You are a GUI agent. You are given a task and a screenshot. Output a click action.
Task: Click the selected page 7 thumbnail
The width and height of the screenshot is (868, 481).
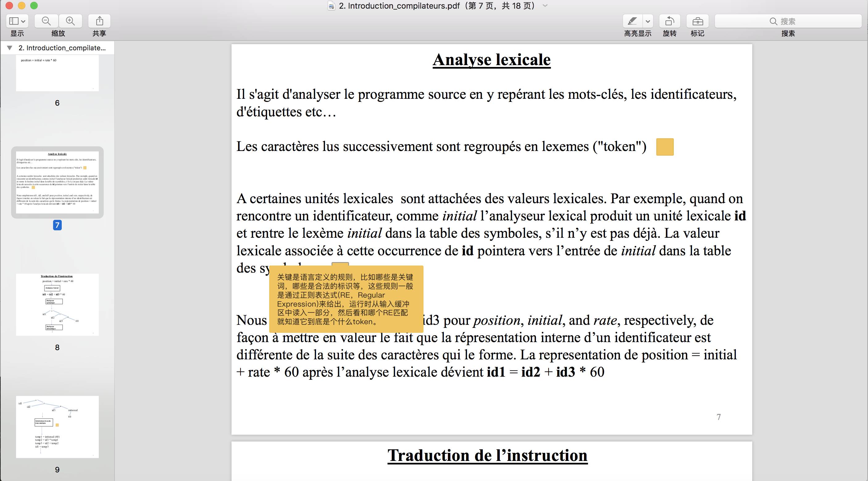coord(57,182)
